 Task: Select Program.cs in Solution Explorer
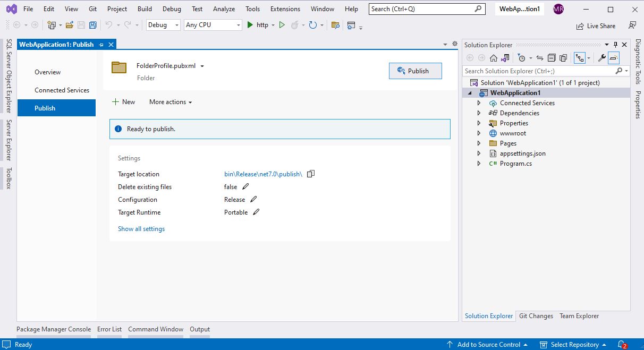(x=515, y=164)
